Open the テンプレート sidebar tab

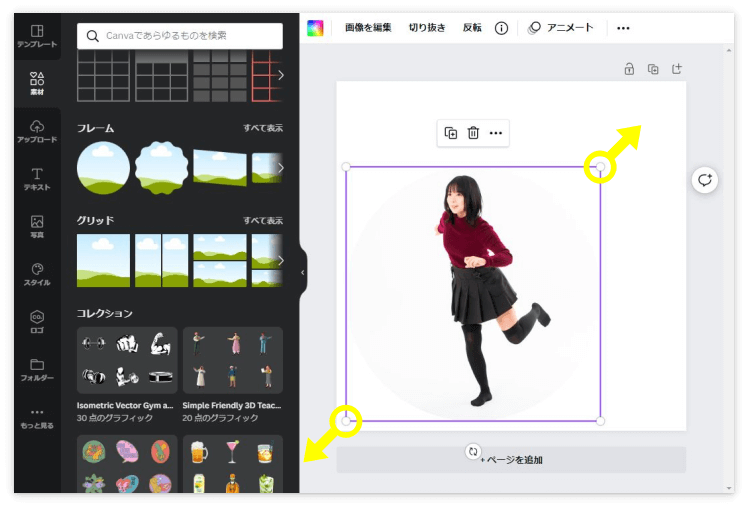tap(37, 36)
